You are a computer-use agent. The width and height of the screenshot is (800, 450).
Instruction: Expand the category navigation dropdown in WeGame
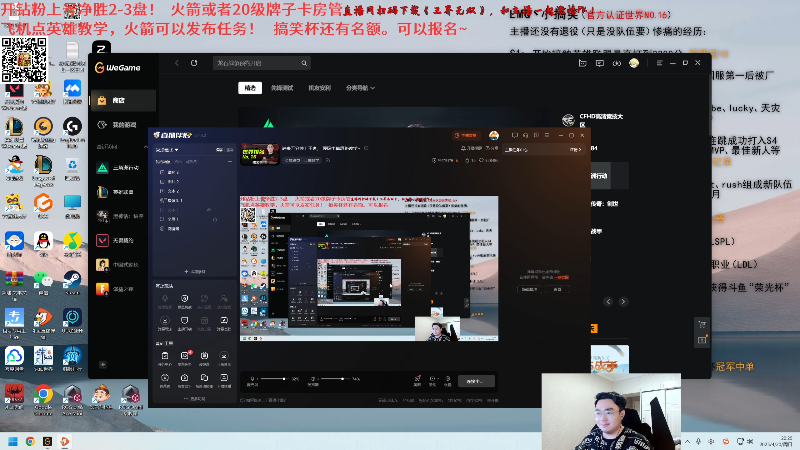(x=360, y=88)
